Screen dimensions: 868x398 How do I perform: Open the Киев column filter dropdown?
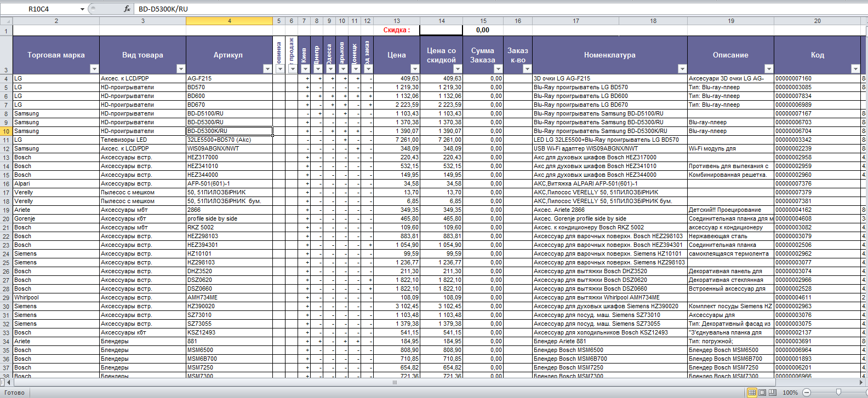tap(305, 68)
